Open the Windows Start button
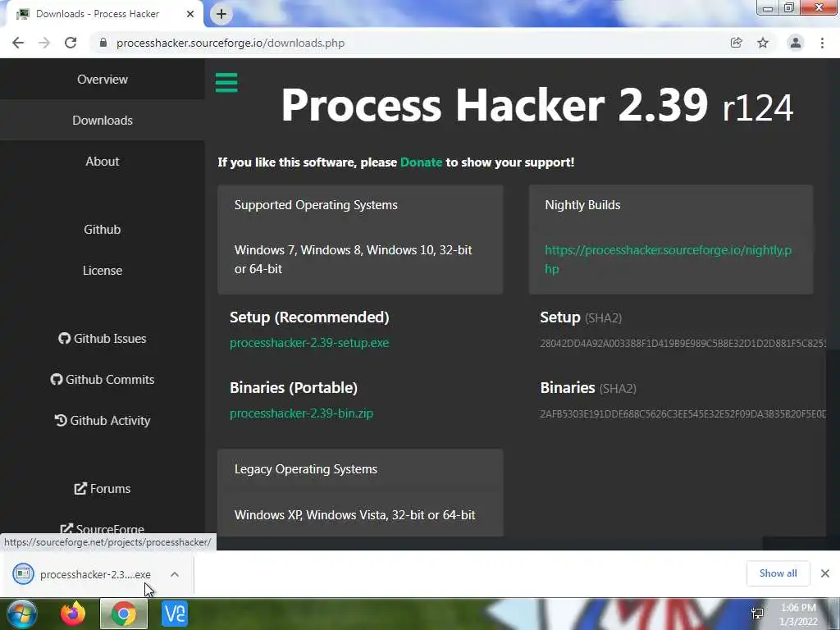 pyautogui.click(x=21, y=614)
